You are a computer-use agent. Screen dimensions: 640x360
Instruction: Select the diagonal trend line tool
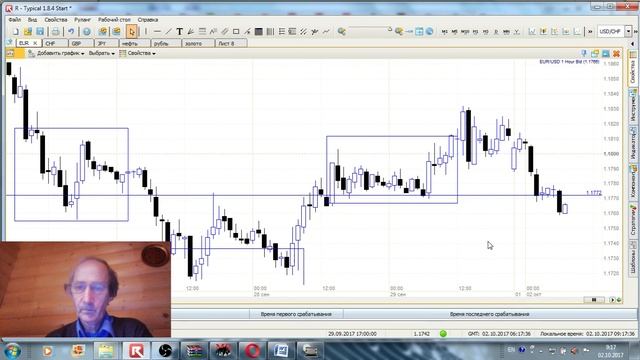coord(169,31)
